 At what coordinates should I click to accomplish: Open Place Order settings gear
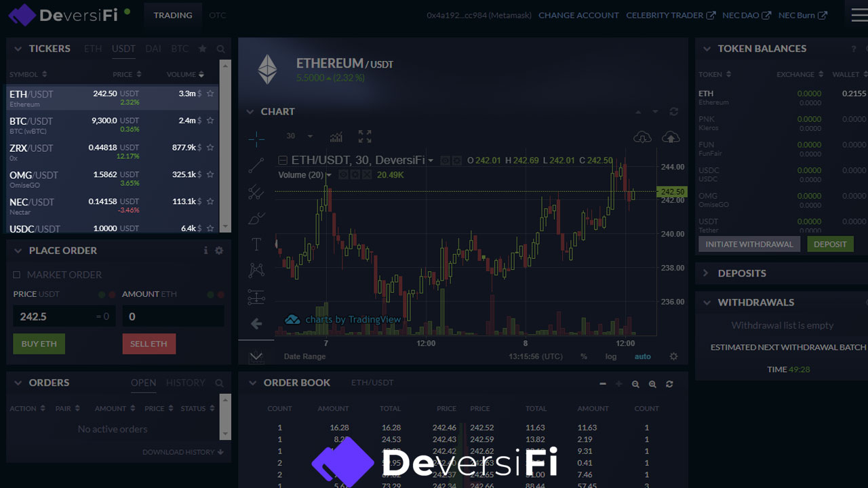pos(219,251)
